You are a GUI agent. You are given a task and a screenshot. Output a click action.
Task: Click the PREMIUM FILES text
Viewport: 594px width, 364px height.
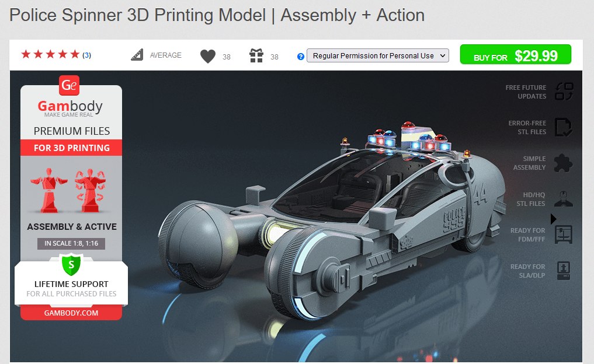pyautogui.click(x=72, y=131)
